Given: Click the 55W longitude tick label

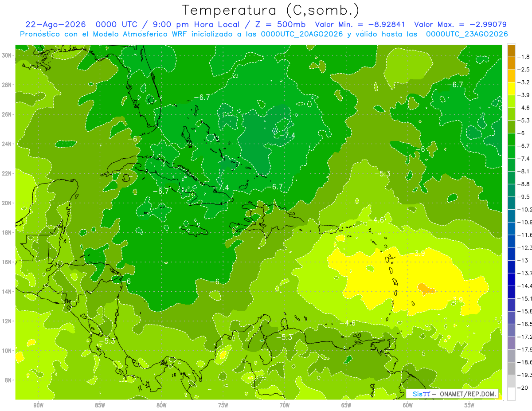Looking at the screenshot, I should (469, 406).
